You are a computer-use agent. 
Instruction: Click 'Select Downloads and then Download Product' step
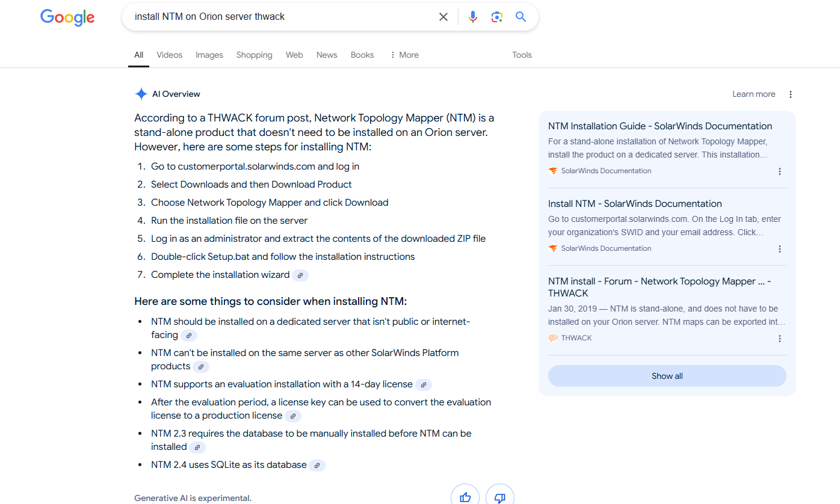(252, 185)
